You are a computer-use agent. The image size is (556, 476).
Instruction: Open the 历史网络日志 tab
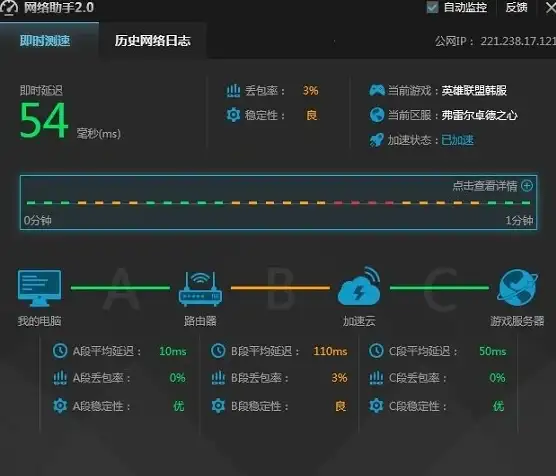152,41
